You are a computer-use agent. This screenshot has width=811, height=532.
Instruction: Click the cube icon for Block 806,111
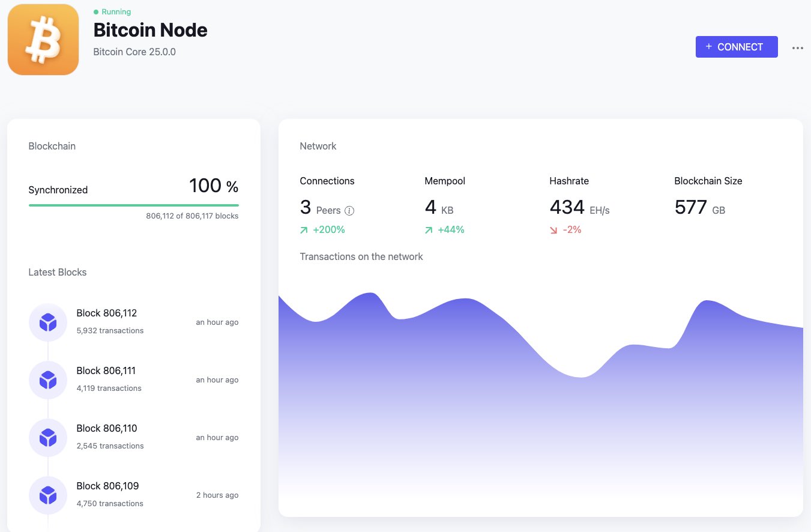pyautogui.click(x=48, y=380)
